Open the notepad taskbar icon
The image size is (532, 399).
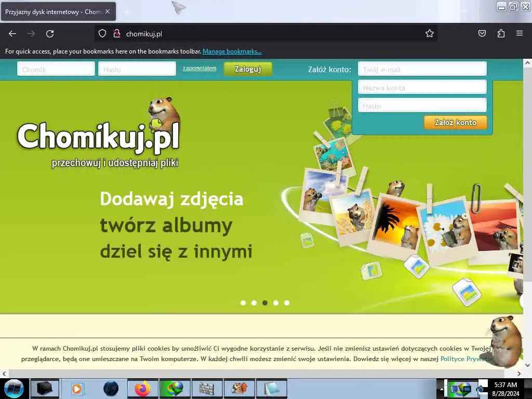tap(271, 389)
